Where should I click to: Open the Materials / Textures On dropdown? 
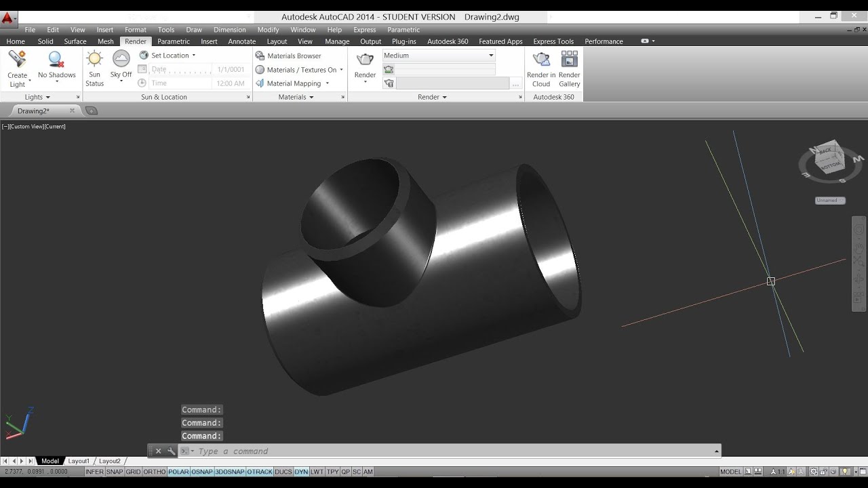pyautogui.click(x=341, y=70)
